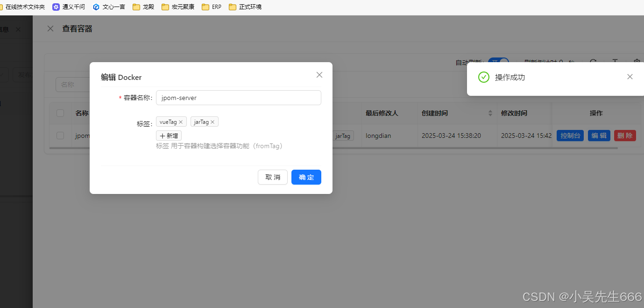Close the 查看容器 view via its X icon

point(50,29)
